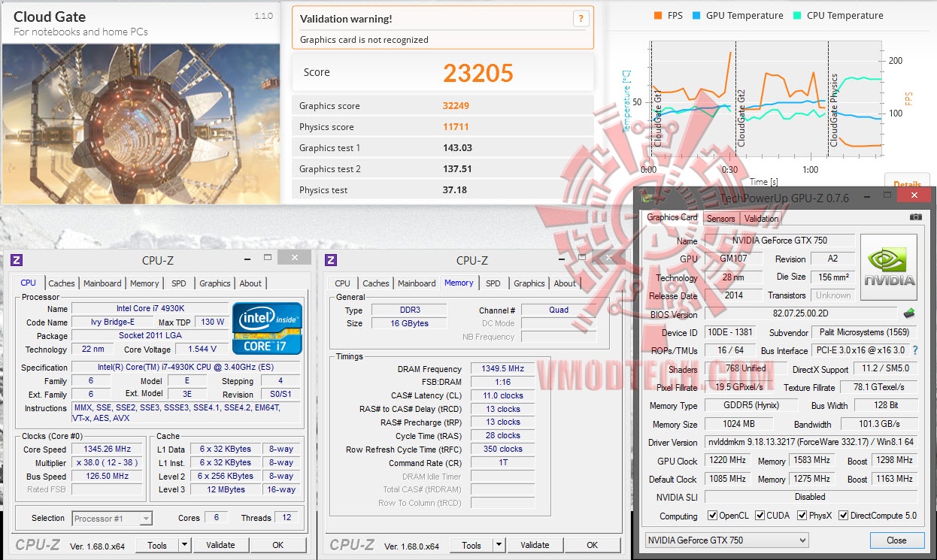
Task: Click the green CPU Temperature legend marker
Action: pos(797,15)
